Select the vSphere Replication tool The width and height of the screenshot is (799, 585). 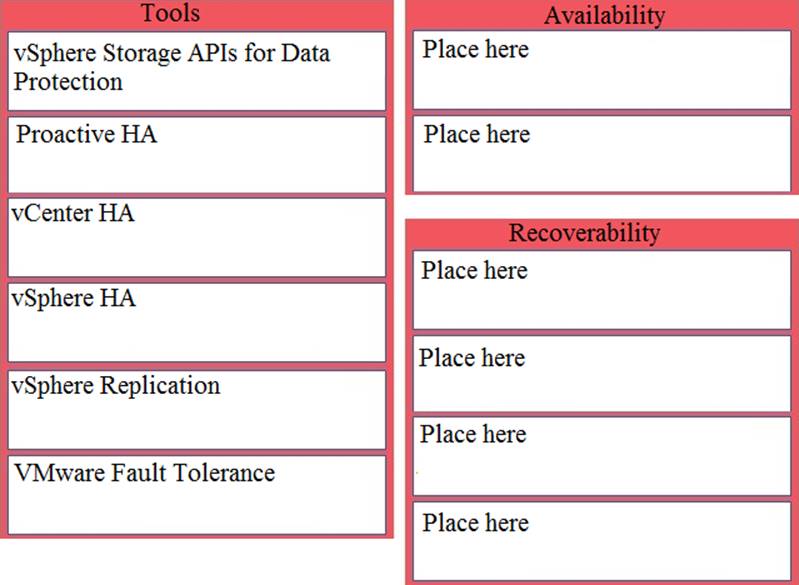196,409
